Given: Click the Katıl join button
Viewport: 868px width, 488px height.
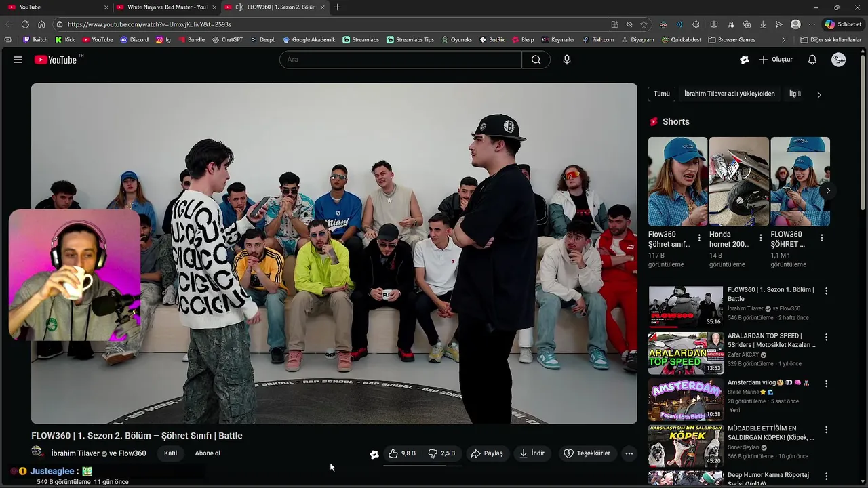Looking at the screenshot, I should click(x=170, y=453).
